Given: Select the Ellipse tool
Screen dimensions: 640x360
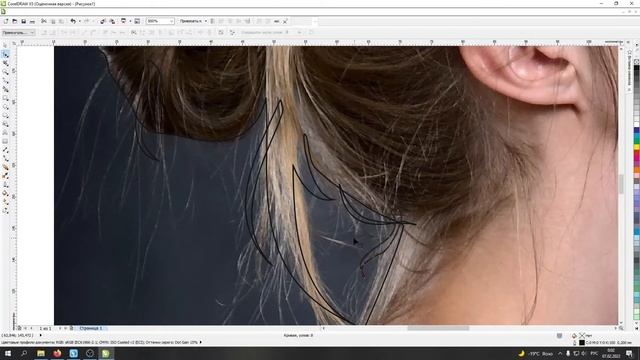Looking at the screenshot, I should point(5,107).
